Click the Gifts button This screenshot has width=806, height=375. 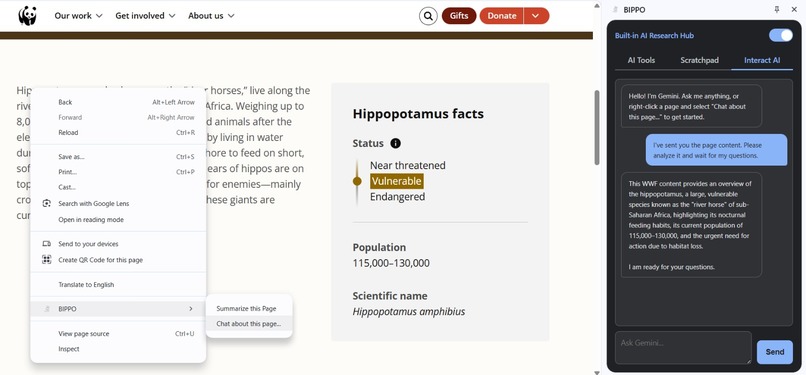pos(459,16)
